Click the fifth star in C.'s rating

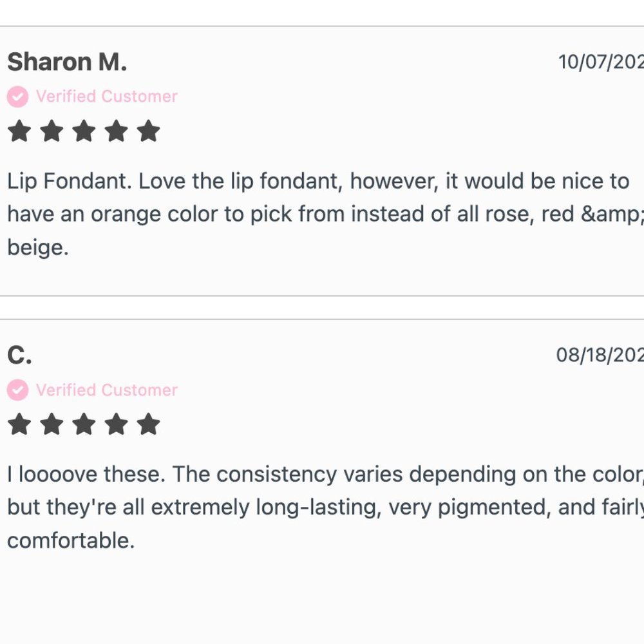click(x=148, y=424)
